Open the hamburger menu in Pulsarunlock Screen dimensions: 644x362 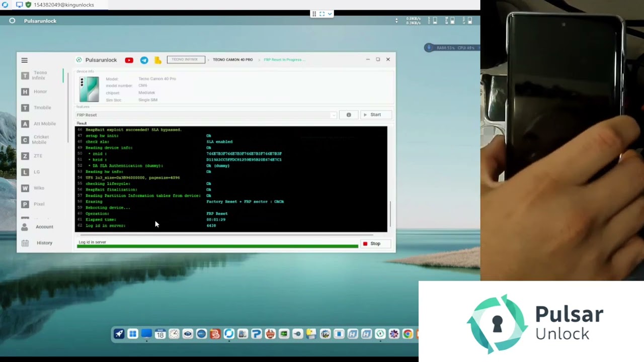pyautogui.click(x=24, y=60)
